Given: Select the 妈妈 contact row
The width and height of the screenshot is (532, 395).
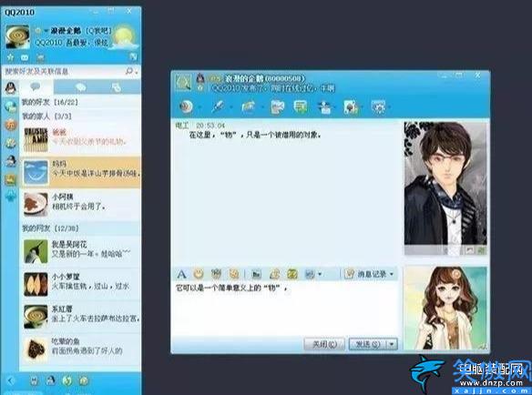Looking at the screenshot, I should click(x=80, y=172).
